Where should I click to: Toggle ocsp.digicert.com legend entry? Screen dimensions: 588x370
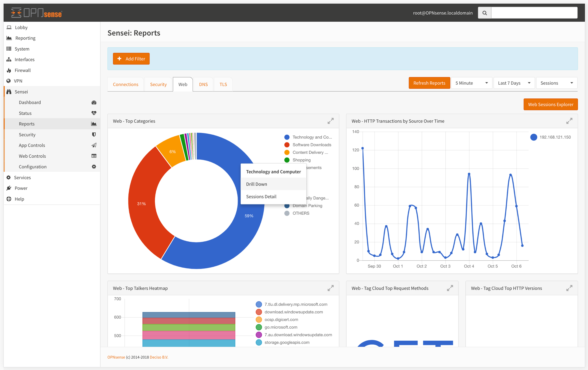tap(277, 320)
